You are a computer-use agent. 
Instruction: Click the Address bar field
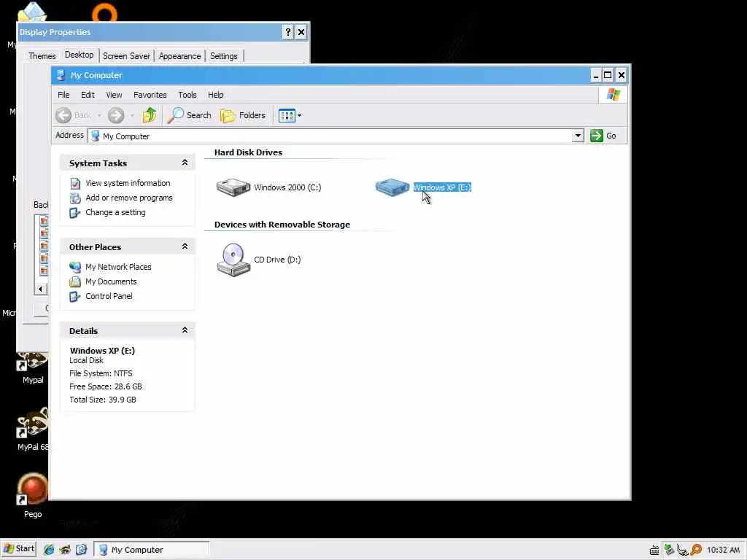330,136
